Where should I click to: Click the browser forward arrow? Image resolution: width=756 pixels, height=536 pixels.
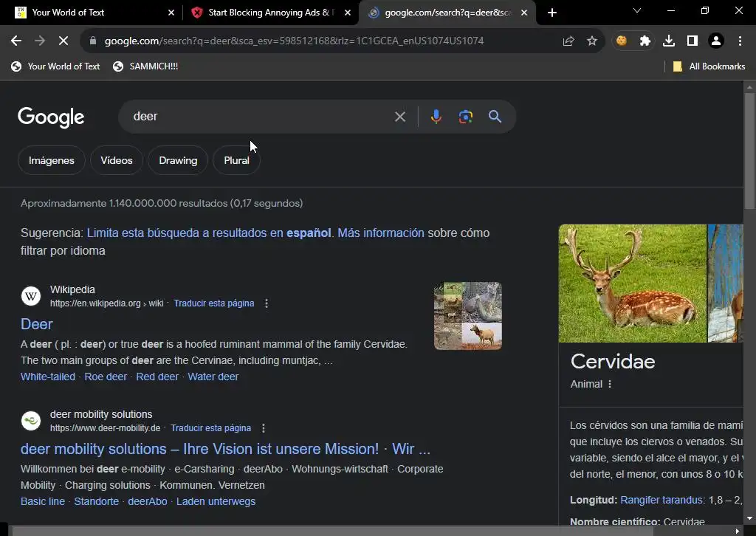[x=40, y=41]
